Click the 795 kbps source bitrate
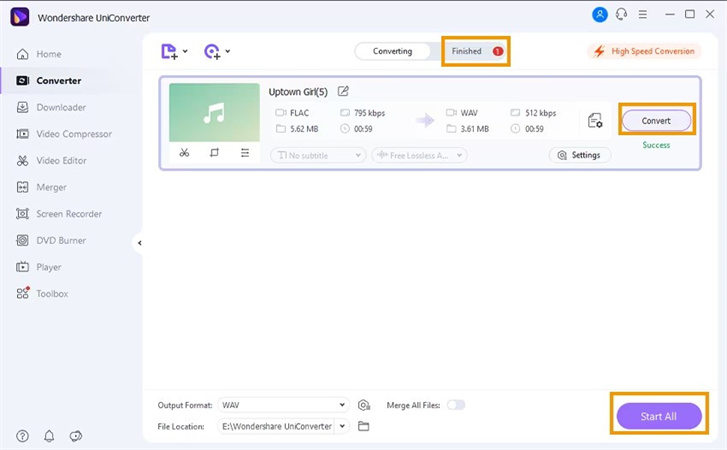This screenshot has width=727, height=450. tap(369, 113)
